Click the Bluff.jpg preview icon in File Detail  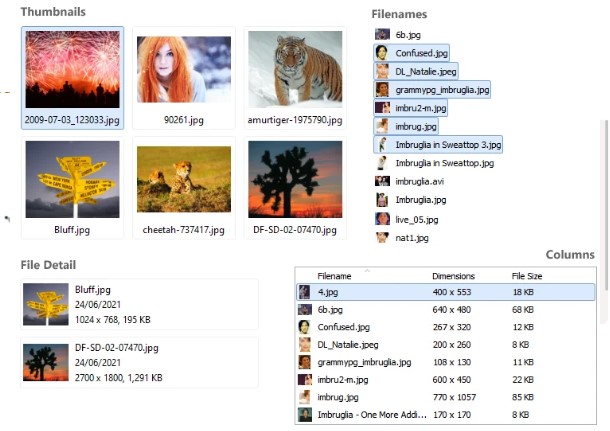click(x=46, y=305)
